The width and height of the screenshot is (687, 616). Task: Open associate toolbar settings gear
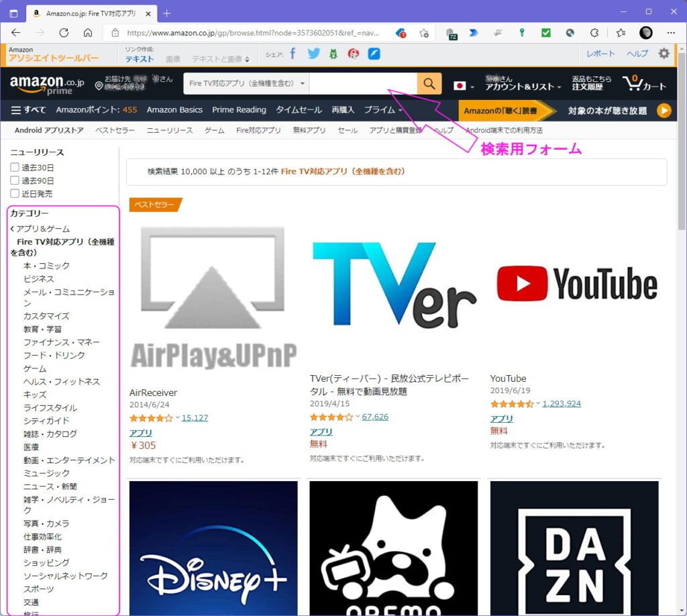click(664, 54)
